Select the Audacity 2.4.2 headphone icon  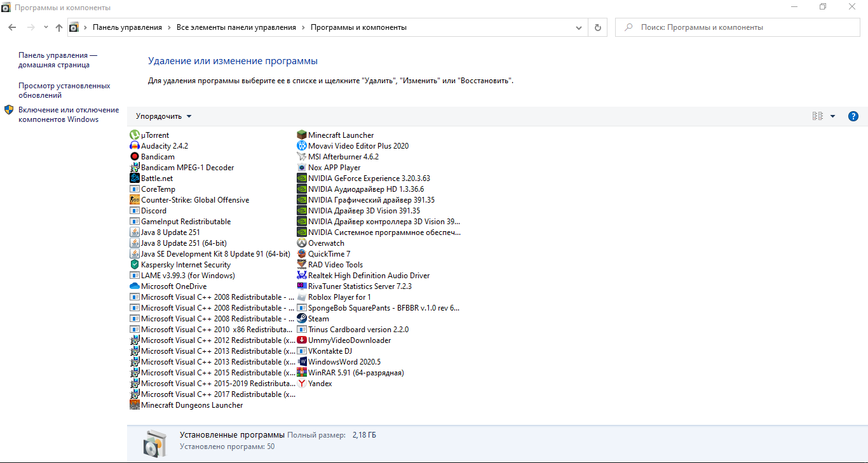(134, 145)
